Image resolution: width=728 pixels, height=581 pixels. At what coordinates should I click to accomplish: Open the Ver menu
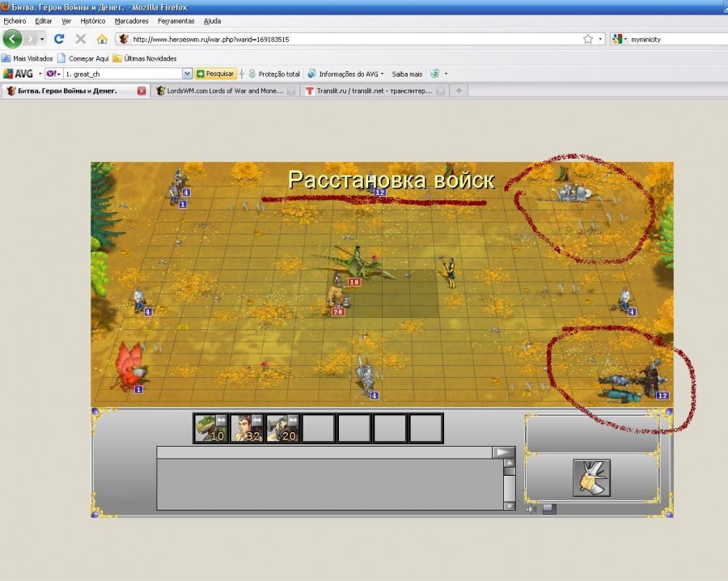(66, 21)
